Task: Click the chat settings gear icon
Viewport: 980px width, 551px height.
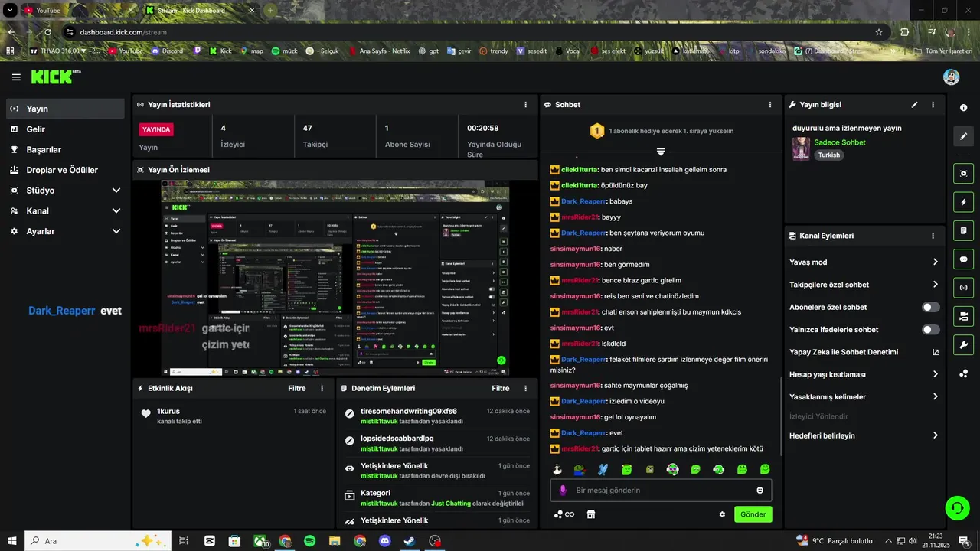Action: (x=722, y=514)
